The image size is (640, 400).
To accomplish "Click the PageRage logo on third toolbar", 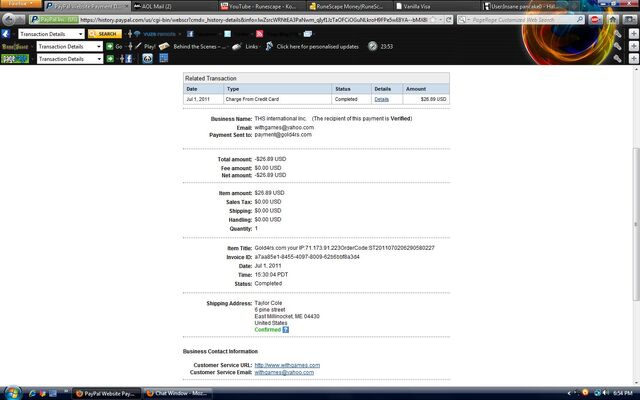I will pyautogui.click(x=15, y=59).
